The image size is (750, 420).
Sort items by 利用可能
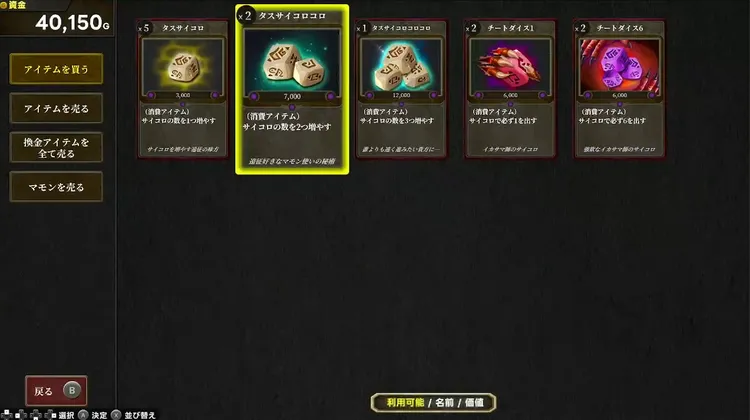point(405,402)
